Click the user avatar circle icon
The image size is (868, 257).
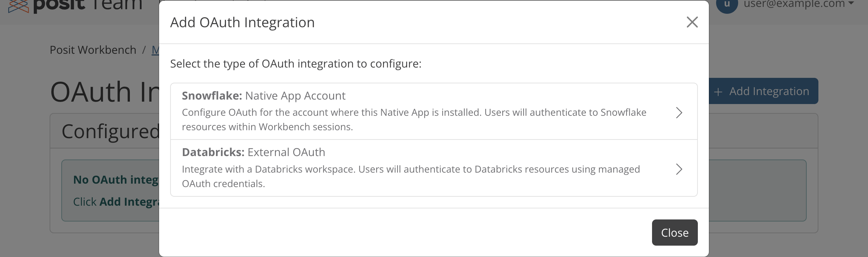coord(727,4)
